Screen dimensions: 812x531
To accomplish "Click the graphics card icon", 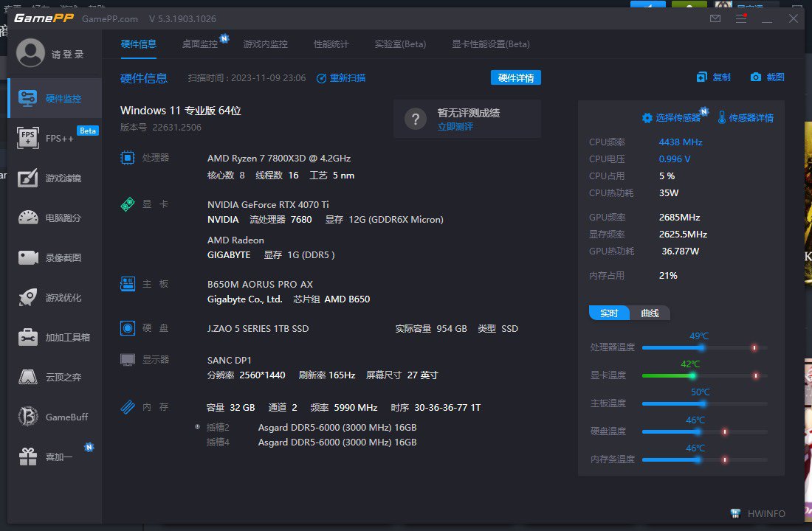I will [x=128, y=204].
